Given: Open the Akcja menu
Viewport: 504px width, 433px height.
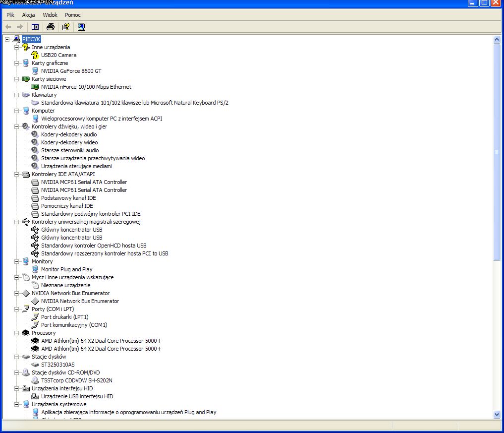Looking at the screenshot, I should [x=28, y=15].
